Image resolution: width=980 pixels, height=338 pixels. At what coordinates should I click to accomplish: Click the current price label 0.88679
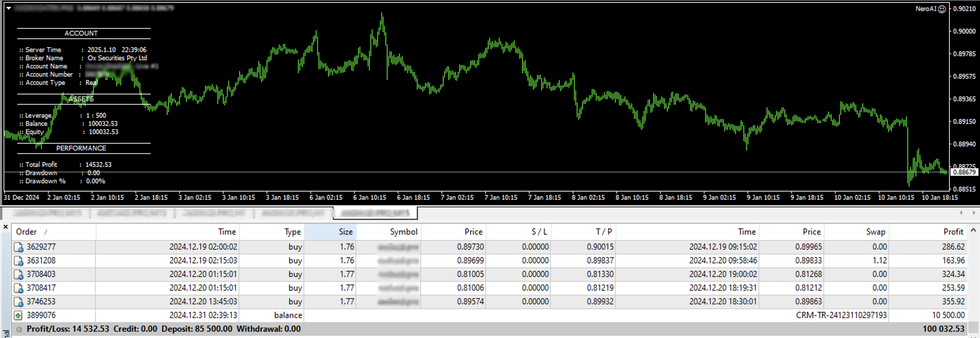(x=964, y=172)
